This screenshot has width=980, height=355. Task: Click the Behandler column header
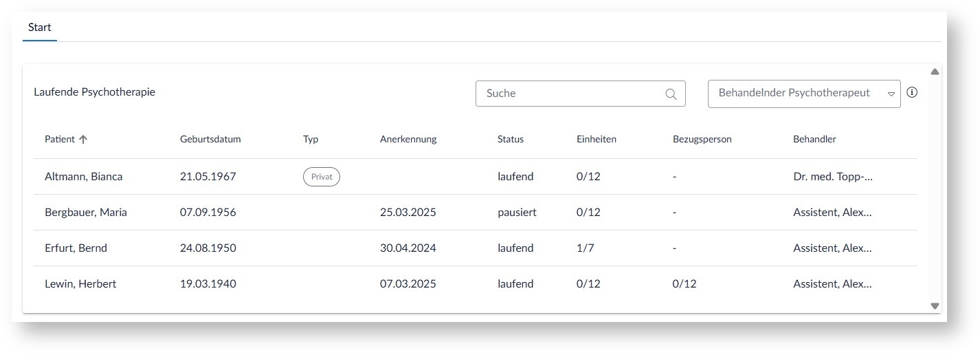pos(814,140)
